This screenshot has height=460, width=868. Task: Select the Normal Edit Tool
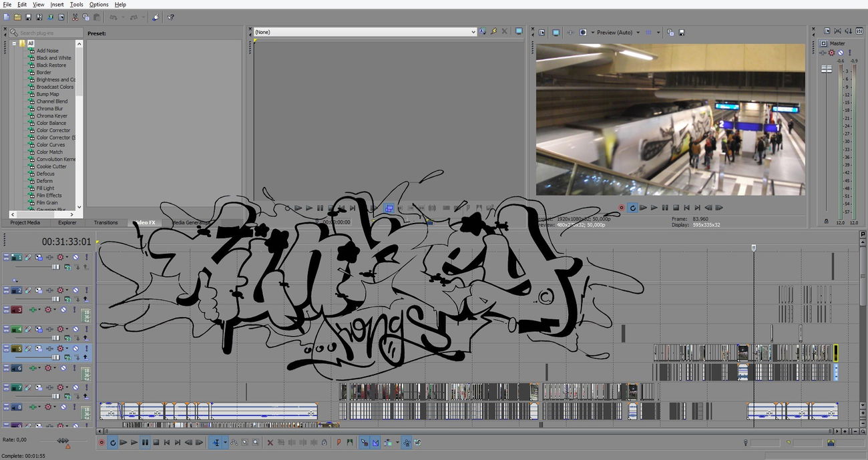(214, 443)
